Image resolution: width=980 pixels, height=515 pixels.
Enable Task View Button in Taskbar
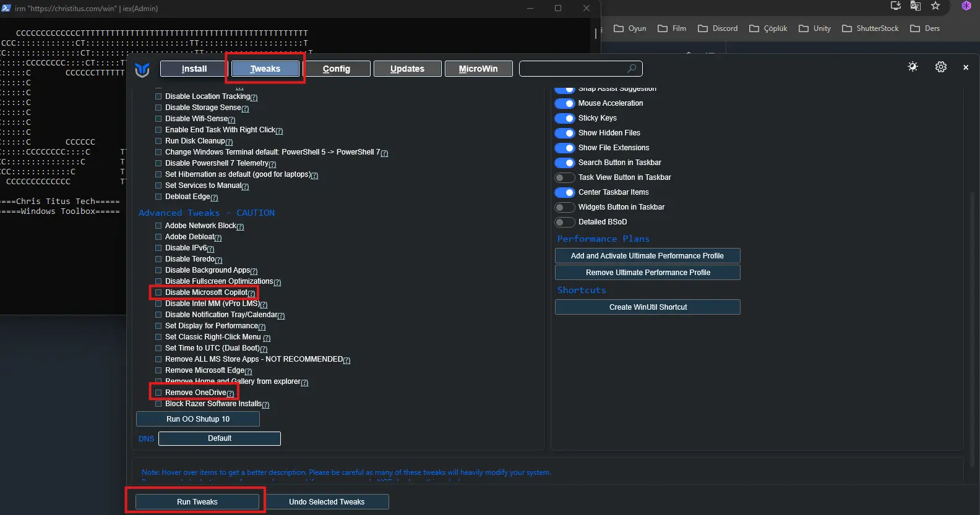point(565,177)
